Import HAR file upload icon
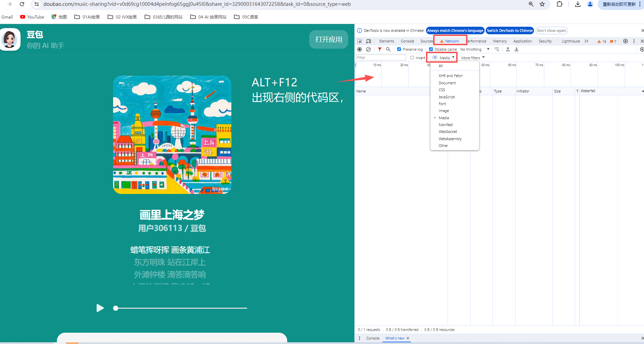The width and height of the screenshot is (644, 344). point(508,49)
